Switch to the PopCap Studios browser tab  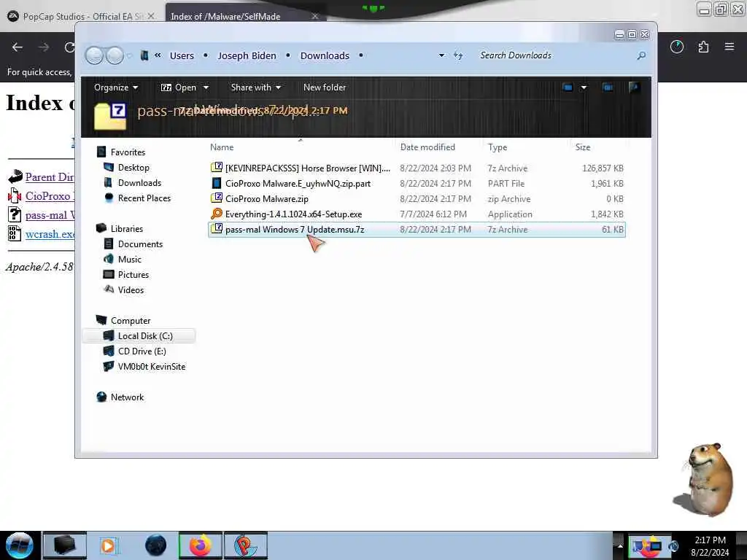(81, 17)
